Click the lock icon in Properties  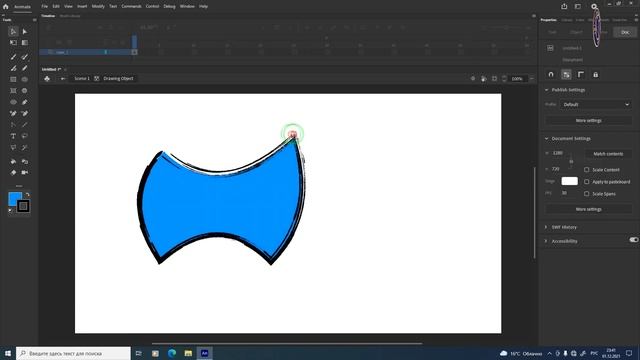pos(596,75)
